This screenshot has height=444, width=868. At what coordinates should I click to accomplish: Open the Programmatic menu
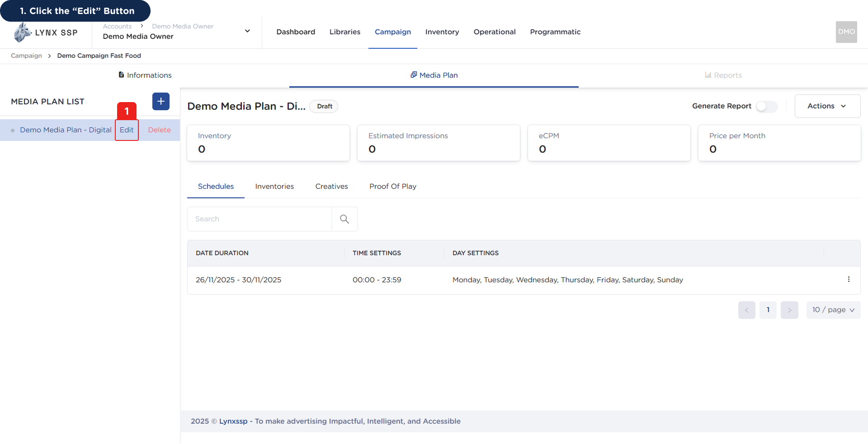555,32
